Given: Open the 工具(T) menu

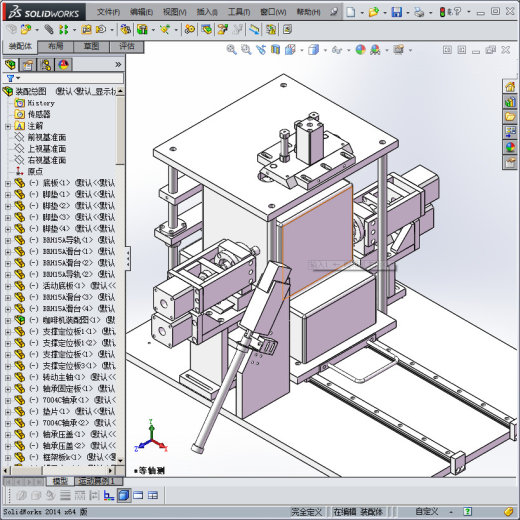Looking at the screenshot, I should tap(239, 12).
